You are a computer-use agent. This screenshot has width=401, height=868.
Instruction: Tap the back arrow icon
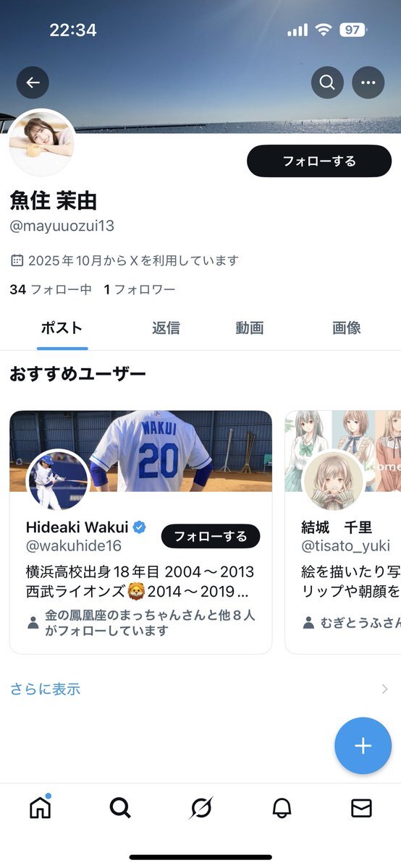point(33,82)
